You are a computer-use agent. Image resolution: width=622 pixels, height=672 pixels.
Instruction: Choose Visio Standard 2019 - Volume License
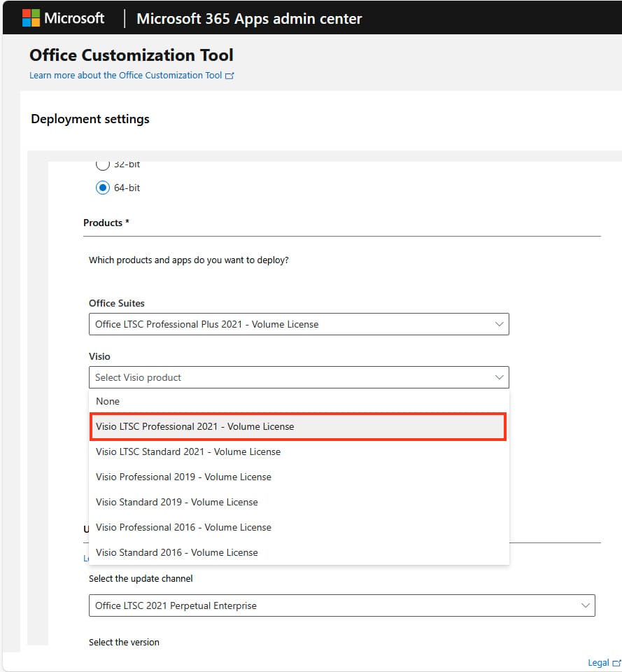pos(177,502)
